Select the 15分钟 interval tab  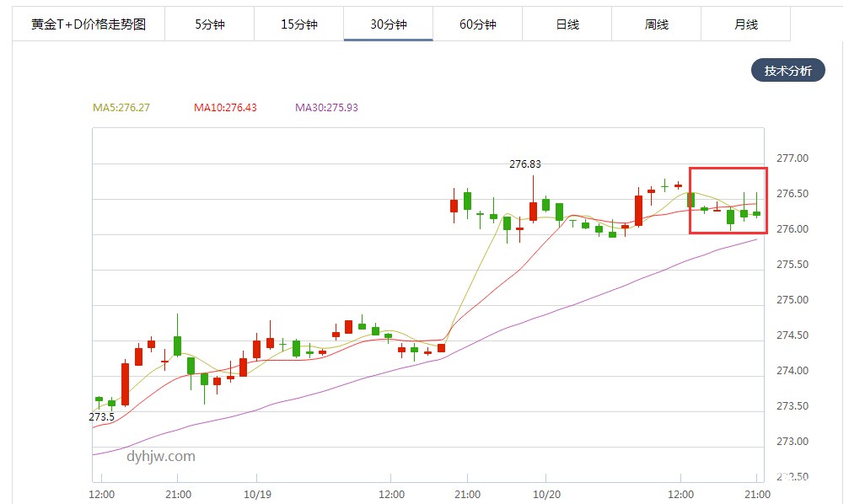298,24
